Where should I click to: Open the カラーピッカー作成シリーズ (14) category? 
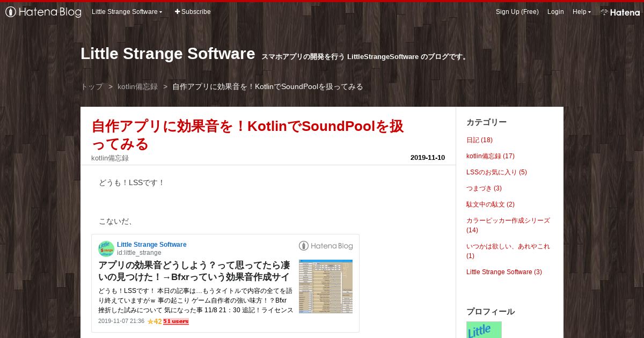(x=508, y=225)
